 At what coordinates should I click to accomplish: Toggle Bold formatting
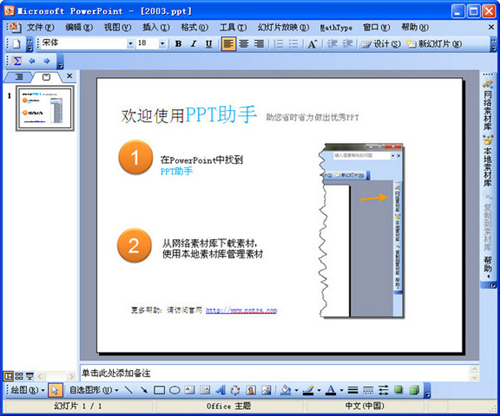point(178,44)
